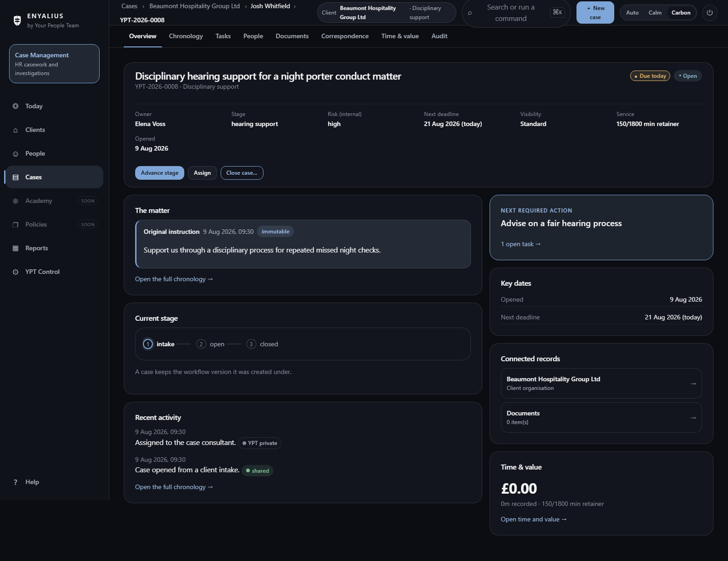
Task: Open the Case Management module card
Action: point(54,64)
